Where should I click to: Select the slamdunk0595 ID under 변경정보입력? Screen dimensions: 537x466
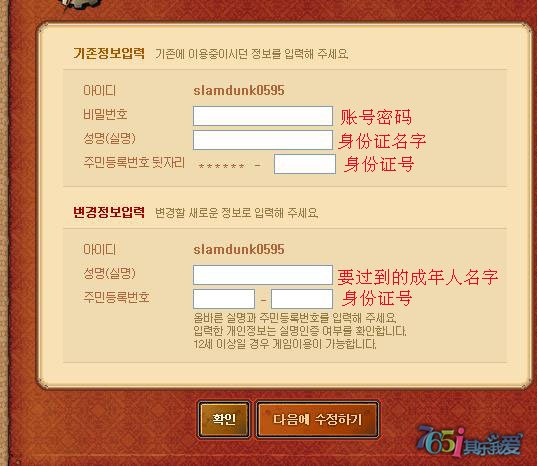click(239, 249)
